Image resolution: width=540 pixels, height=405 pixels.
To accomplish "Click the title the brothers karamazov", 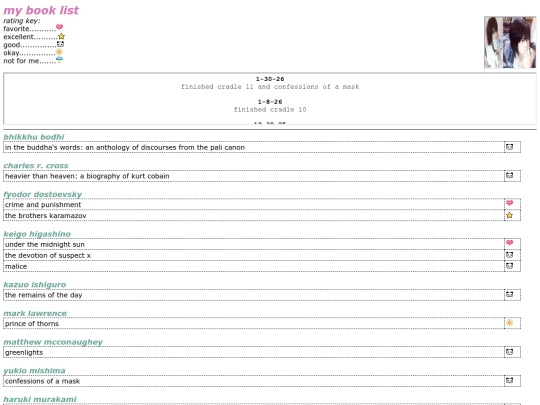I will point(45,216).
